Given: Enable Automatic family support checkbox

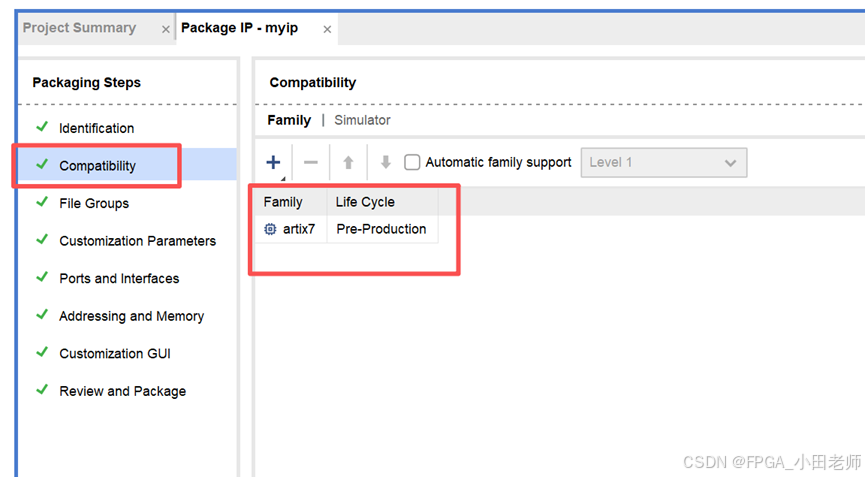Looking at the screenshot, I should [x=412, y=162].
